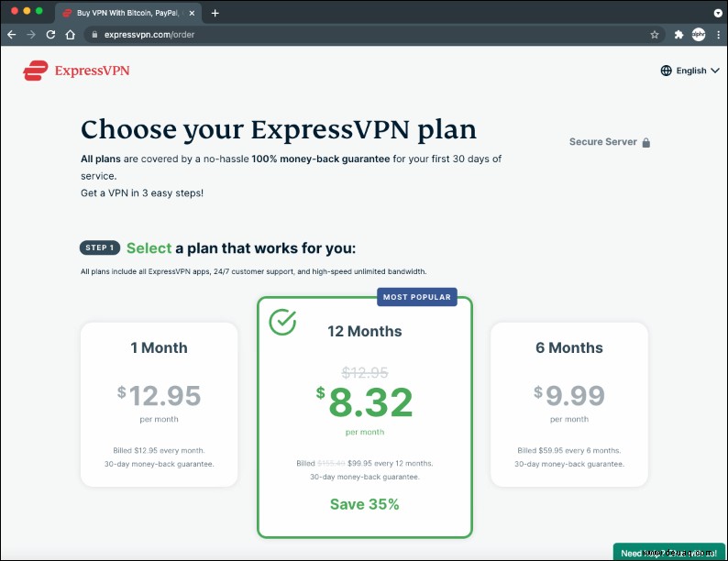The image size is (728, 561).
Task: Click the MOST POPULAR badge
Action: (417, 297)
